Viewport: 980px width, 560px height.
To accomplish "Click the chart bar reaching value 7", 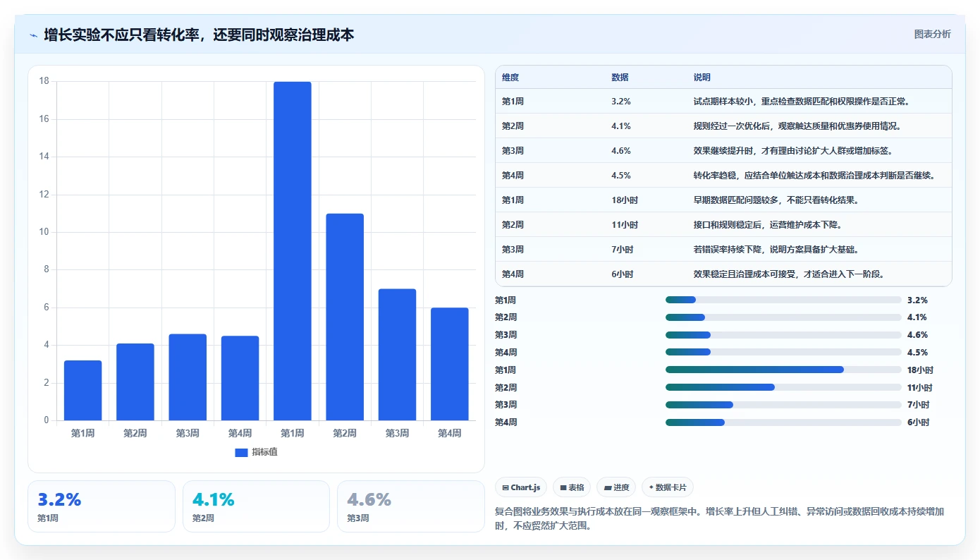I will [x=397, y=355].
